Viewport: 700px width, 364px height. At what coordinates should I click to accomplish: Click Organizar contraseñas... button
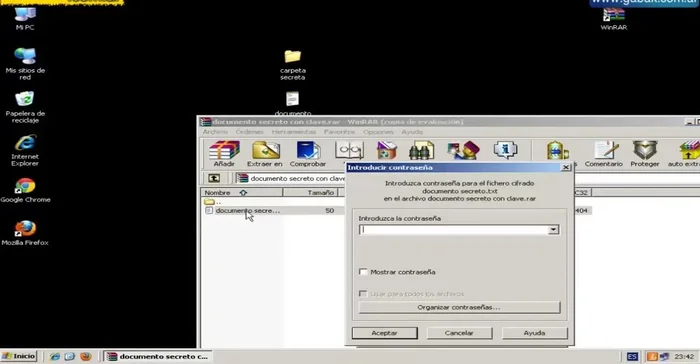pyautogui.click(x=459, y=307)
